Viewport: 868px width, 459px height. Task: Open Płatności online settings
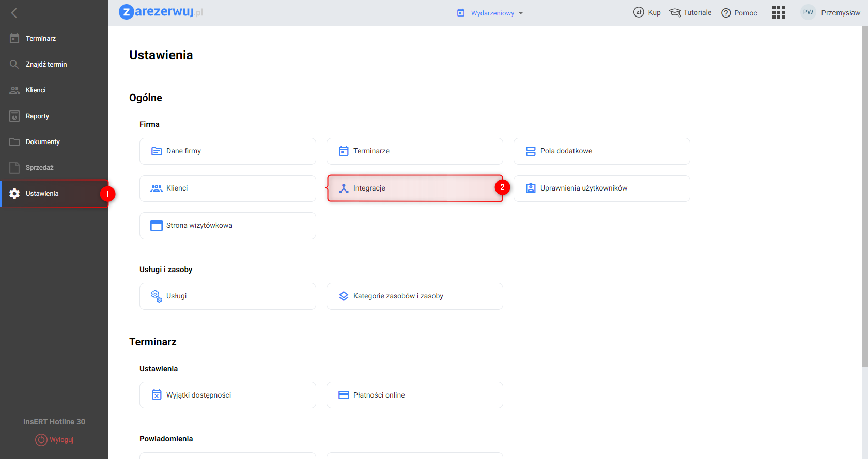(414, 395)
